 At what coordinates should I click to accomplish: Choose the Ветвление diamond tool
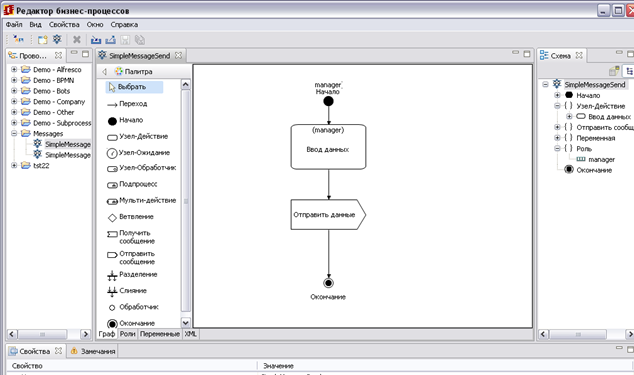130,217
